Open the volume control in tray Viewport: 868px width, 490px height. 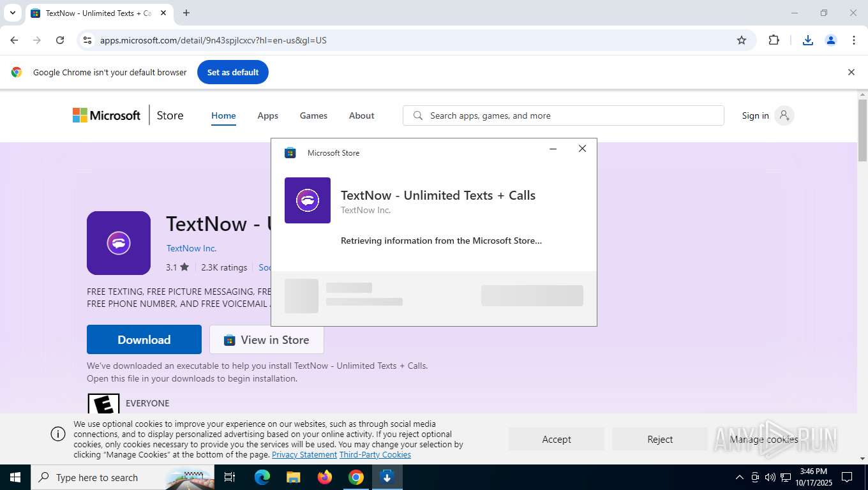coord(770,477)
